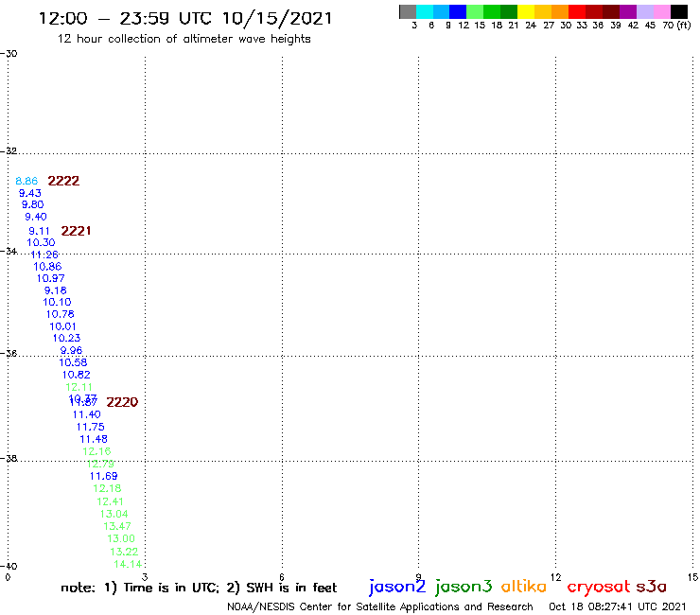Click the orange legend color swatch
700x615 pixels.
pos(560,11)
